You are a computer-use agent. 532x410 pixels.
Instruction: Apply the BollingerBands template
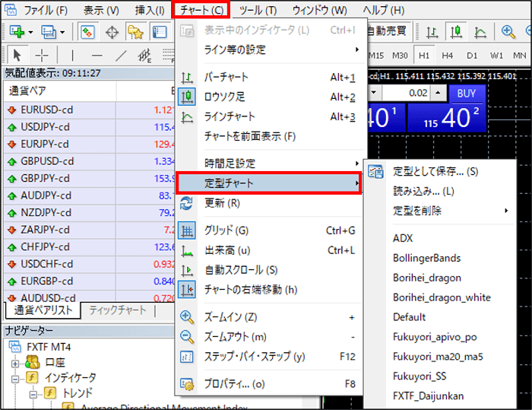pyautogui.click(x=426, y=258)
